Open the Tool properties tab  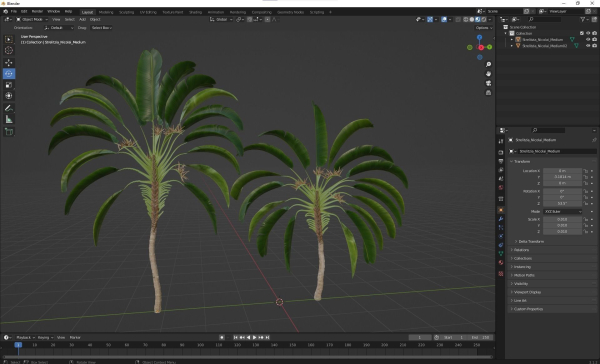501,141
